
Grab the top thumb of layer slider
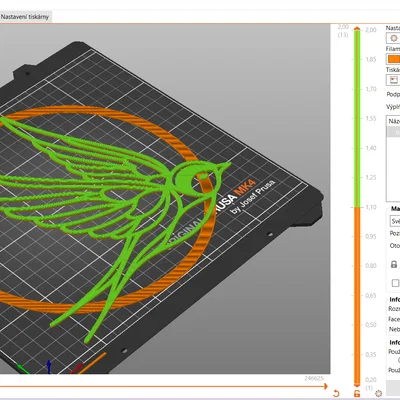(357, 29)
